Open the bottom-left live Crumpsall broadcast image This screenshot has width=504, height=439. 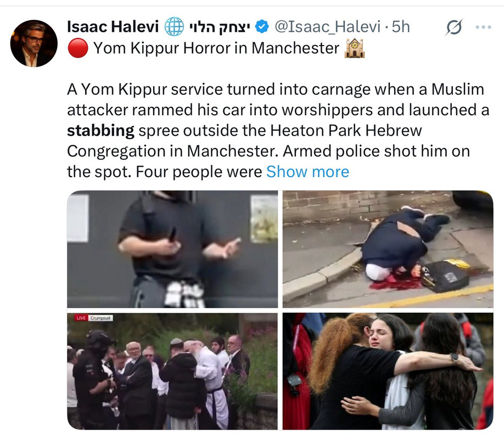pos(172,371)
